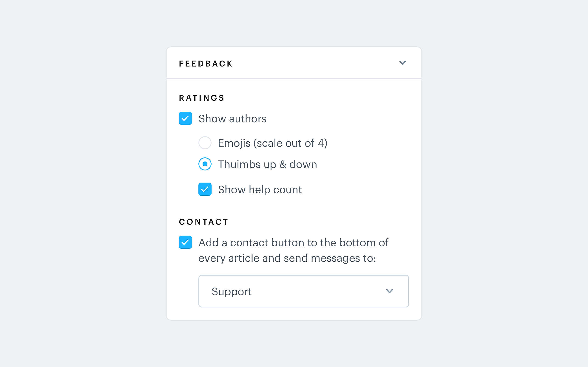Click the 'Show help count' label
This screenshot has width=588, height=367.
(x=260, y=189)
